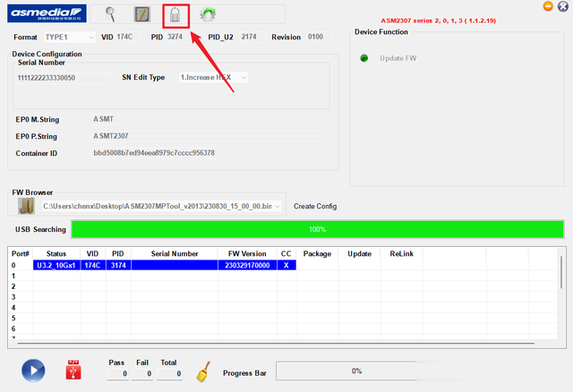
Task: Select port row 1 in device list
Action: [x=283, y=276]
